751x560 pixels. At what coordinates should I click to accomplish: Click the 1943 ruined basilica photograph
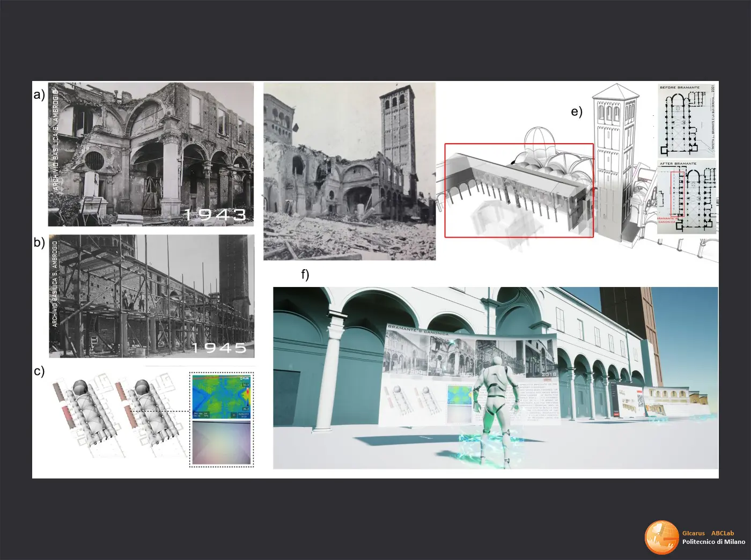point(151,154)
